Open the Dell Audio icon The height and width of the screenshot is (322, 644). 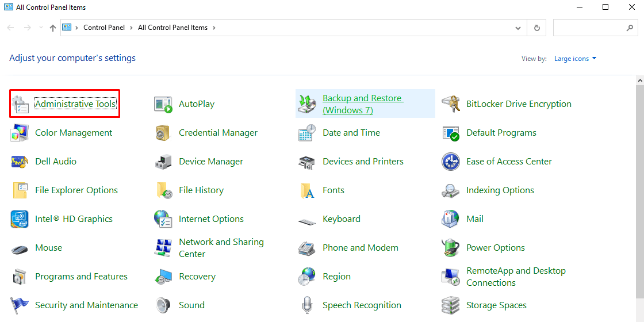coord(20,162)
